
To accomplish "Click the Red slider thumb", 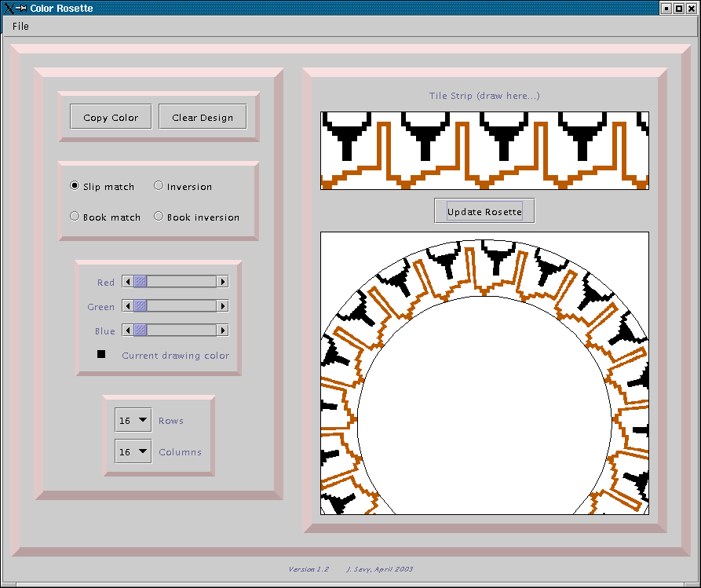I will (141, 282).
